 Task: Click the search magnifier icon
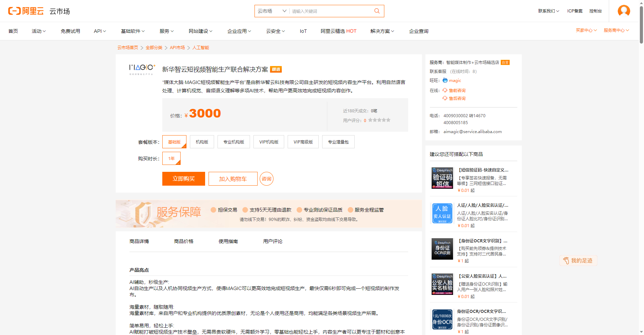point(377,11)
